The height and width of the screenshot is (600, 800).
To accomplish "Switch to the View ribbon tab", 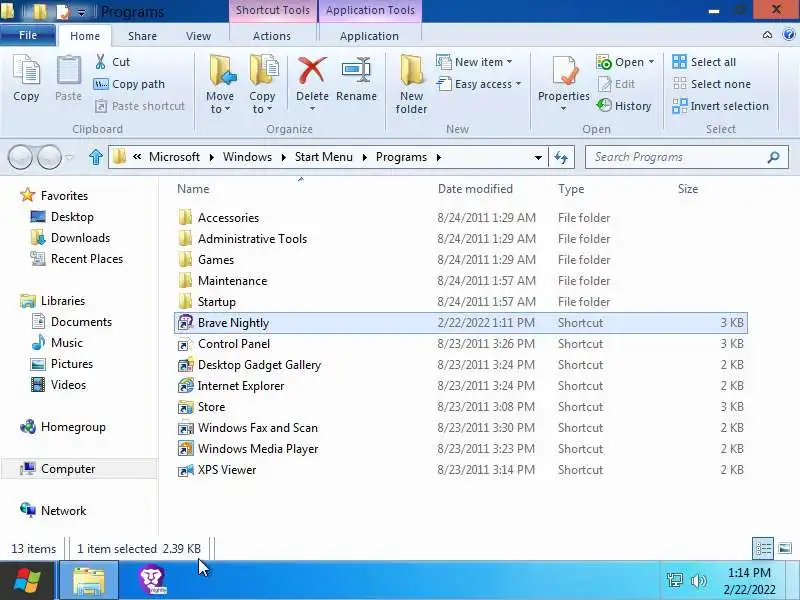I will tap(198, 36).
